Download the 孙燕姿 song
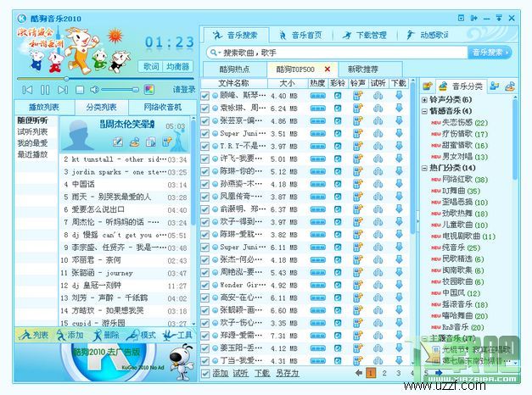The width and height of the screenshot is (532, 395). (399, 184)
